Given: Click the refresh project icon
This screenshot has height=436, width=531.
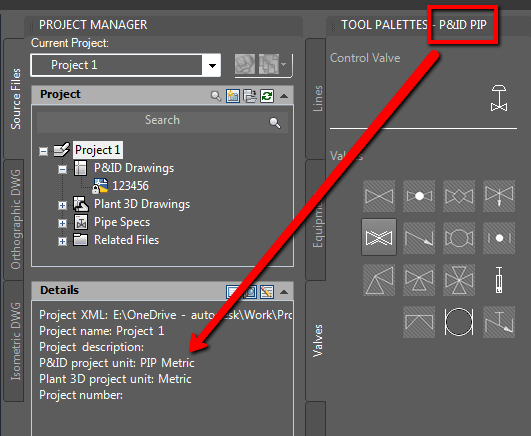Looking at the screenshot, I should 267,96.
